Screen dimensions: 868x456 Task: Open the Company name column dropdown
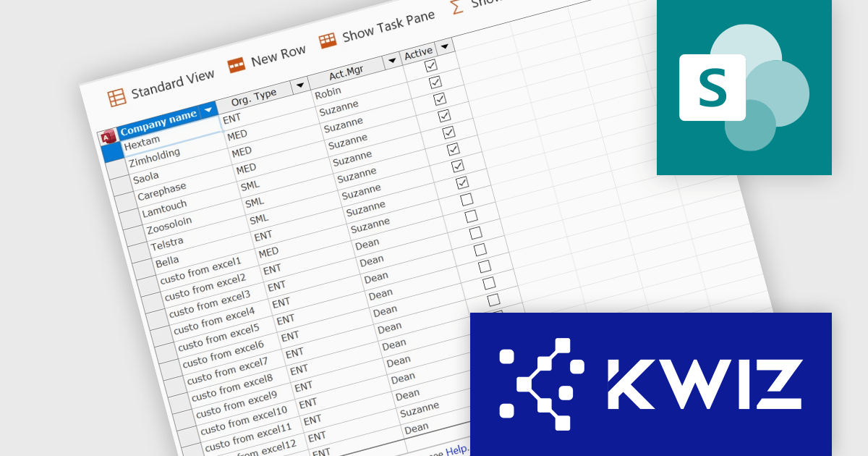tap(210, 111)
